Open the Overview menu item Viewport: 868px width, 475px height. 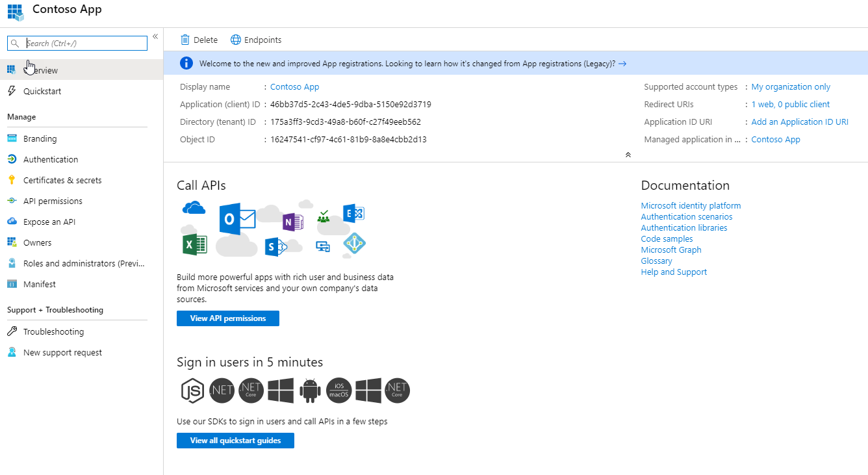pos(81,70)
